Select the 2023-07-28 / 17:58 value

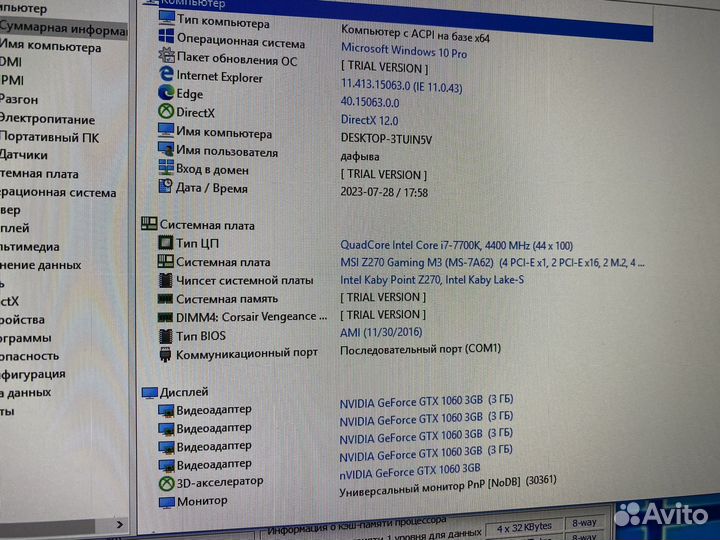coord(384,192)
